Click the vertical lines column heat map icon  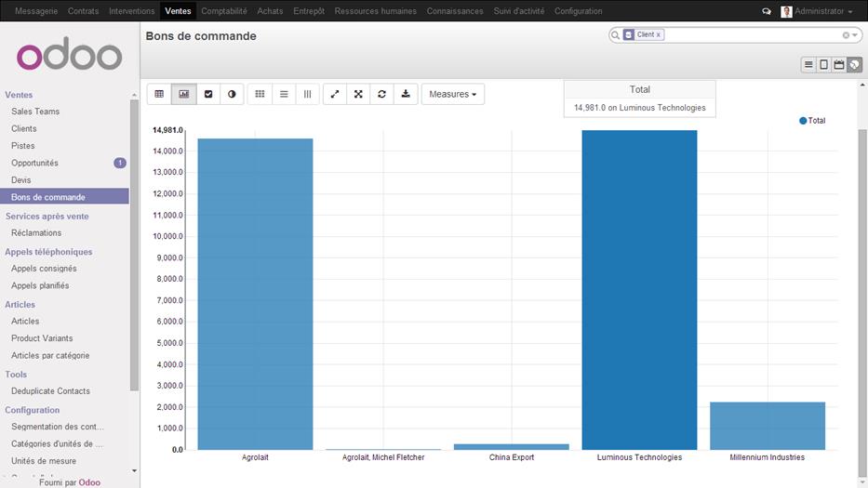[x=307, y=94]
